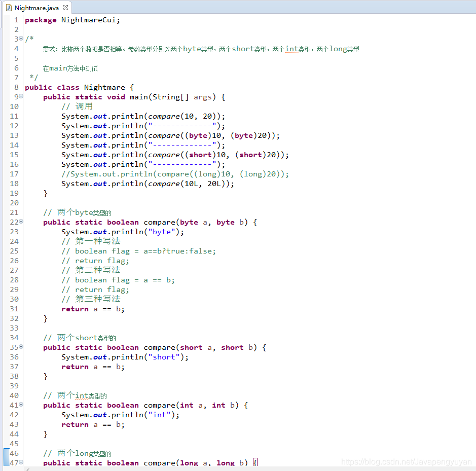Click the Java file icon on the Nightmare.java tab
This screenshot has width=476, height=471.
[x=9, y=8]
